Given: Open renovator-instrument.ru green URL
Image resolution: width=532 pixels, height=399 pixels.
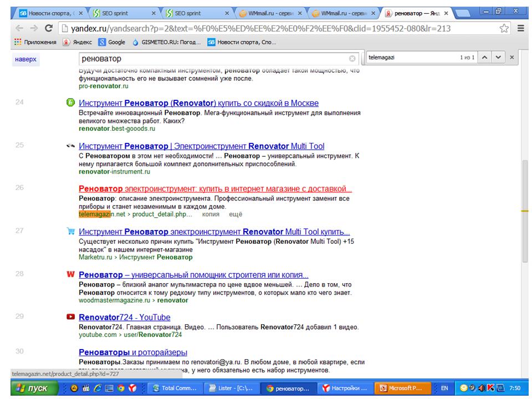Looking at the screenshot, I should pos(114,172).
